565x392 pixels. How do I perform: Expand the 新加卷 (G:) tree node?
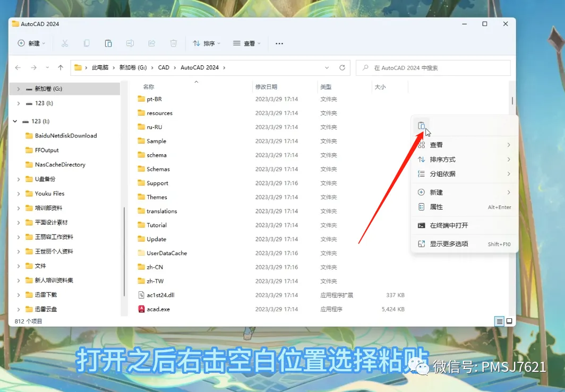point(19,89)
